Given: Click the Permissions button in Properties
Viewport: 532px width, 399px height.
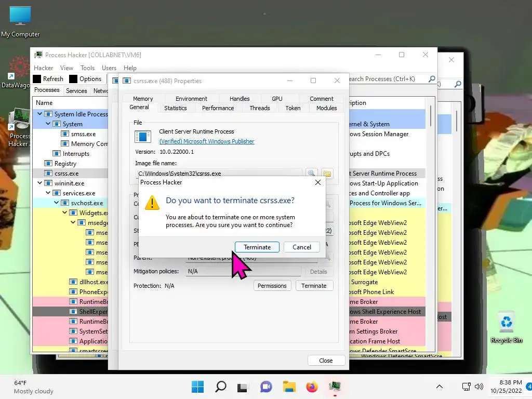Looking at the screenshot, I should [x=272, y=286].
